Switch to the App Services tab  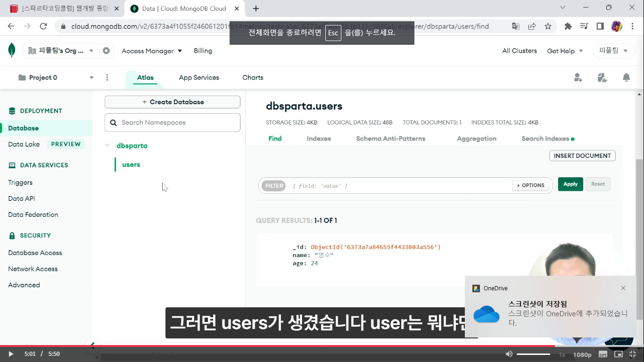click(199, 78)
